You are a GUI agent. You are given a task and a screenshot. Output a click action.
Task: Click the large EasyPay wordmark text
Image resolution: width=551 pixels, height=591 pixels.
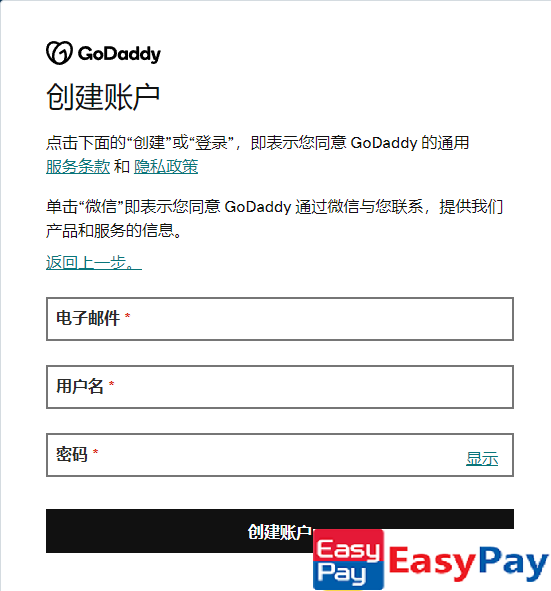[x=468, y=563]
